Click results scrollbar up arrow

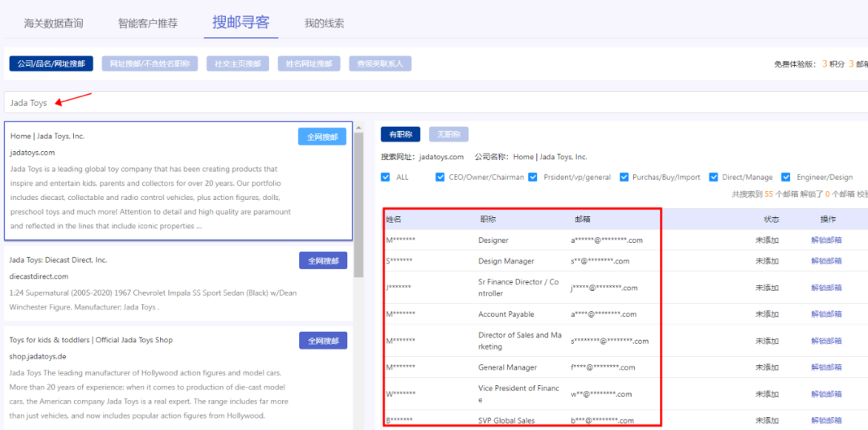tap(358, 128)
